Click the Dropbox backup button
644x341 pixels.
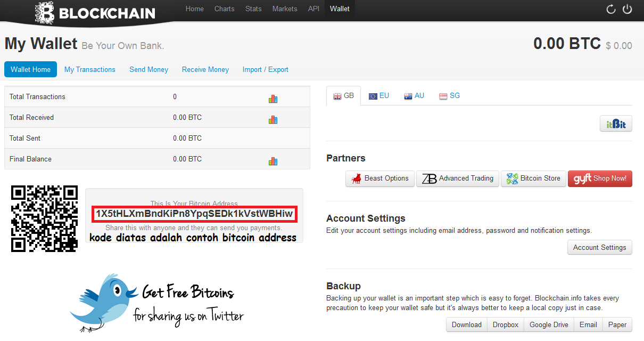pyautogui.click(x=506, y=324)
